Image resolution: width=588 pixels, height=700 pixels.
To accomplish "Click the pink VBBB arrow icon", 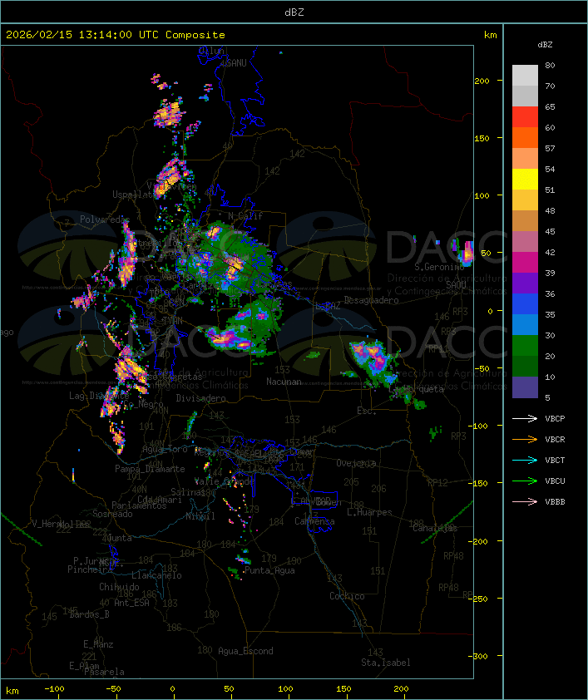I will [525, 502].
